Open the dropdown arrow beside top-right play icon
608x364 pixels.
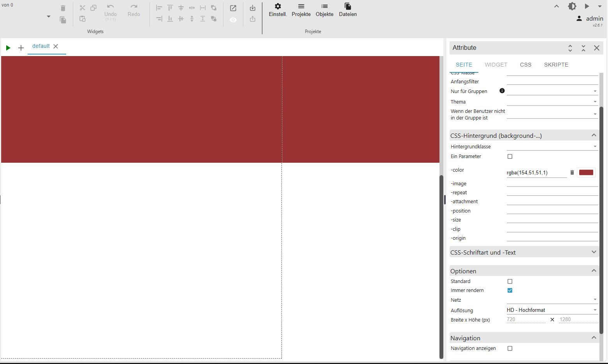[x=599, y=7]
